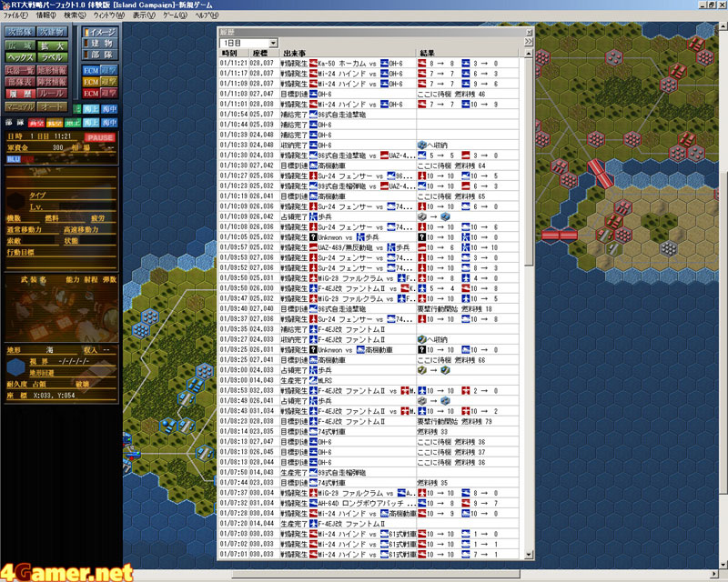
Task: Click the 結果 column header
Action: tap(468, 53)
